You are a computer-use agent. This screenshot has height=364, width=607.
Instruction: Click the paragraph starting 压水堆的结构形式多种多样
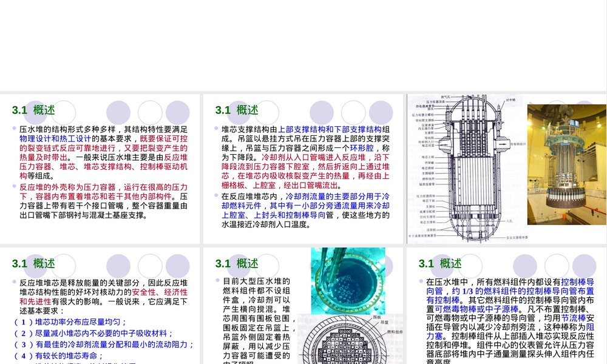[x=103, y=152]
